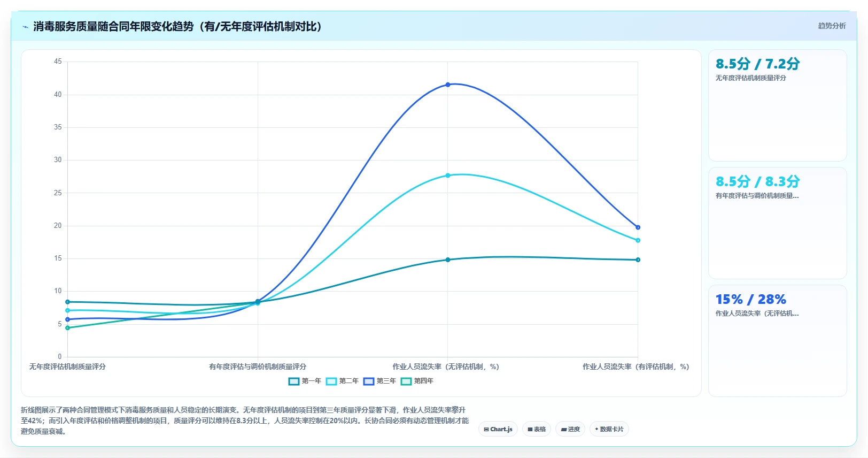The image size is (868, 458).
Task: Click the 第一年 legend color box
Action: coord(293,381)
